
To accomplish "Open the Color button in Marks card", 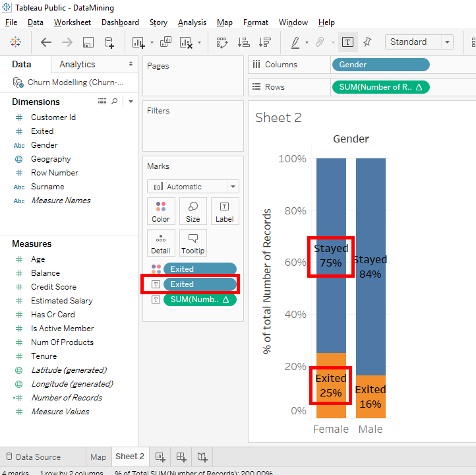I will click(x=161, y=210).
